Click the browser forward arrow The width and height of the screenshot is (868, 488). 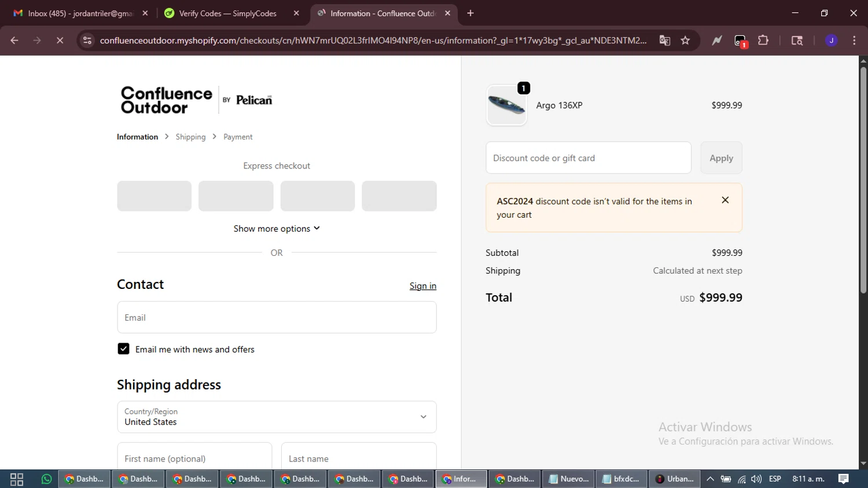tap(37, 41)
